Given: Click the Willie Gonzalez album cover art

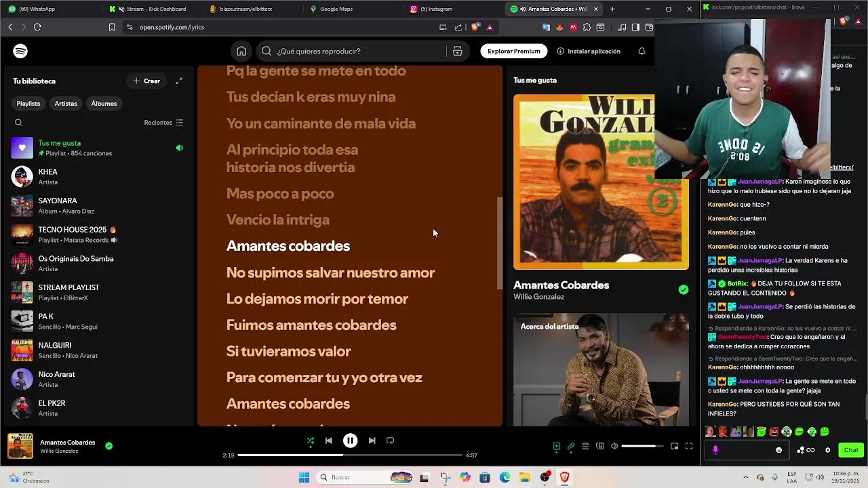Looking at the screenshot, I should [x=601, y=182].
